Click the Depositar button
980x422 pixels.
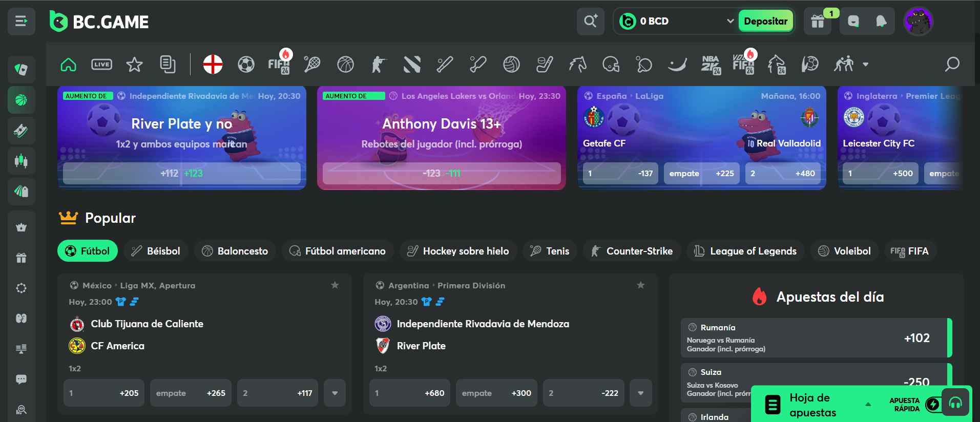(765, 21)
